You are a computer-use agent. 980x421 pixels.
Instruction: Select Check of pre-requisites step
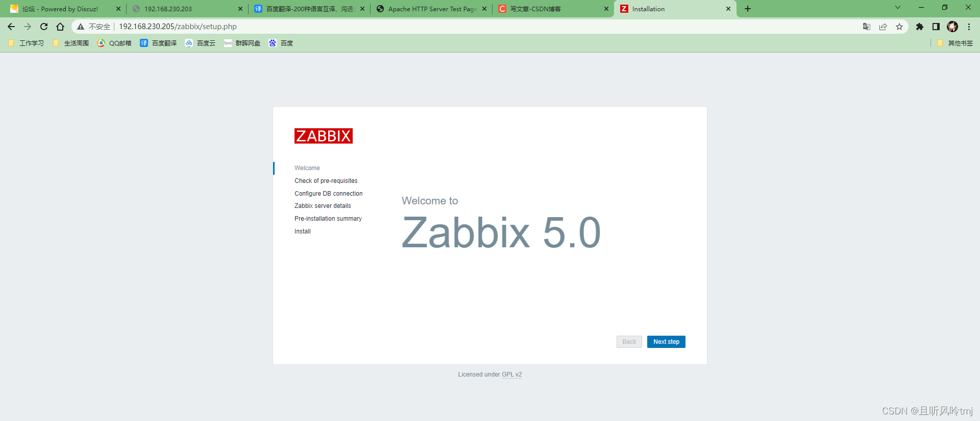click(x=326, y=181)
